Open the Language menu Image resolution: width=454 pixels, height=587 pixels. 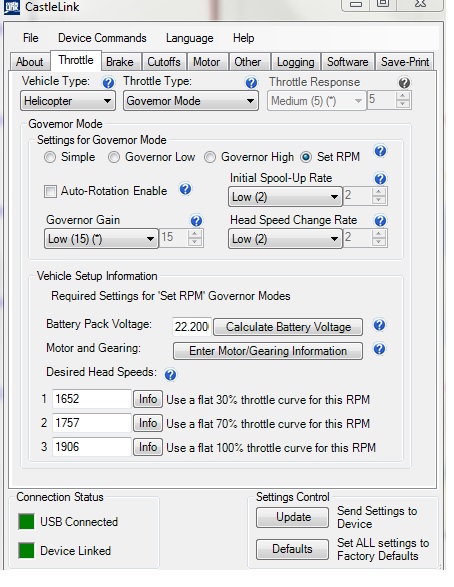(189, 38)
